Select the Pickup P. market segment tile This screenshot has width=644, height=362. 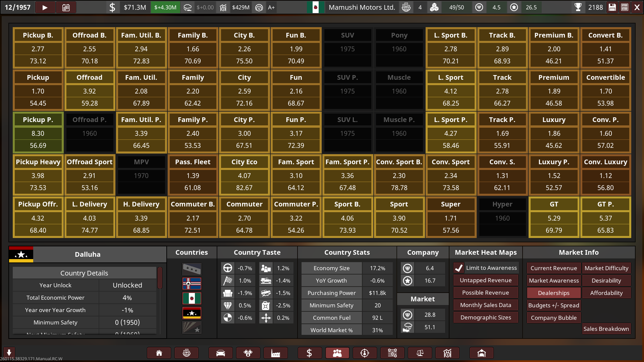click(38, 133)
